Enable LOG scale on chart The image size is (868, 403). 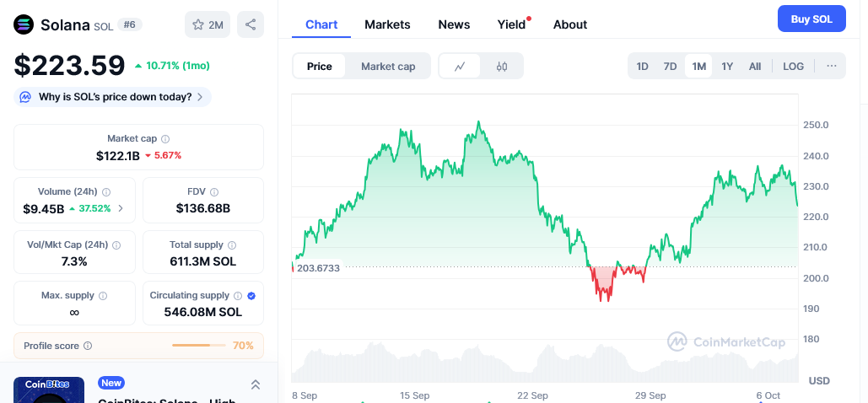coord(793,67)
